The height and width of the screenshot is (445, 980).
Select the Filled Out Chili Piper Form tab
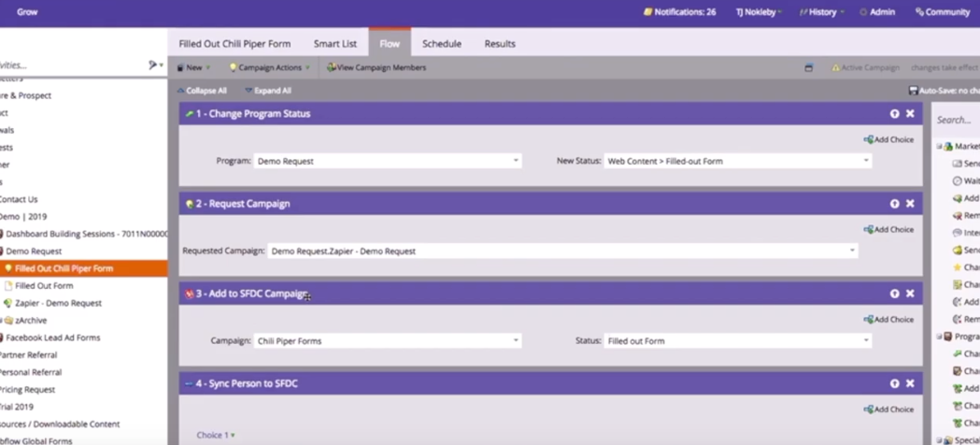[234, 44]
